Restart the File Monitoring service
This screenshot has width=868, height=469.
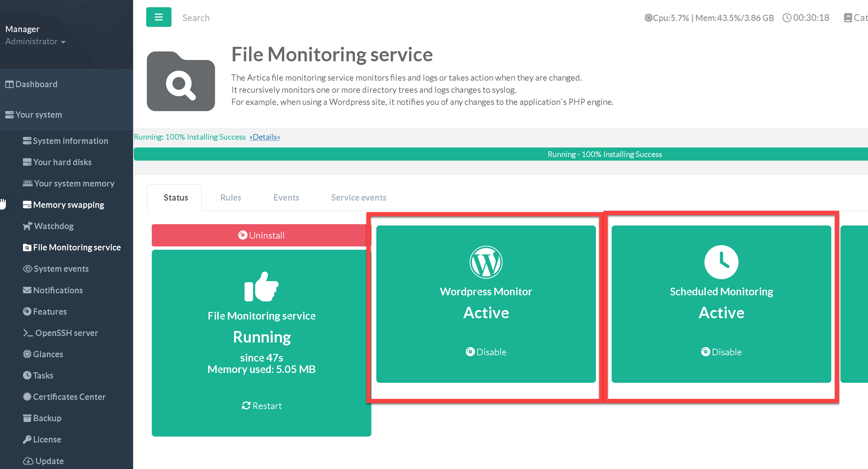261,406
